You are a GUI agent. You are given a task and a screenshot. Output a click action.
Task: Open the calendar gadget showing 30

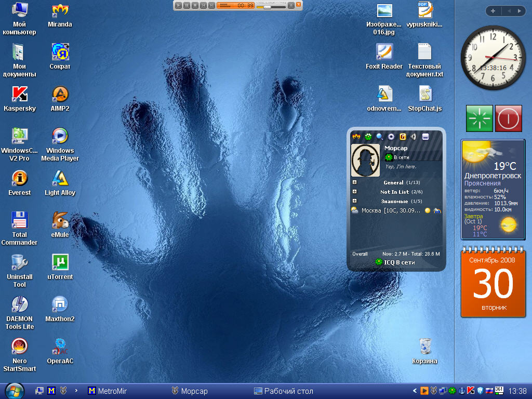[494, 283]
